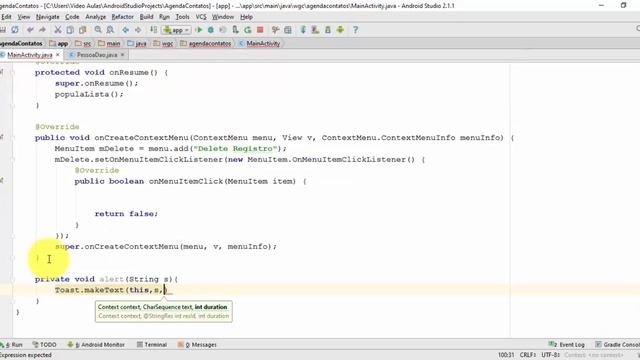640x360 pixels.
Task: Open the Android Monitor tool window
Action: point(96,344)
